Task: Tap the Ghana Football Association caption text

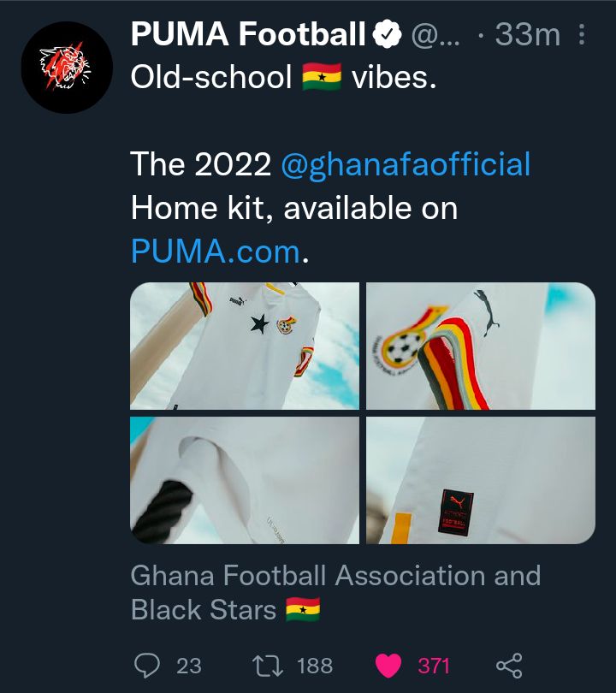Action: tap(335, 575)
